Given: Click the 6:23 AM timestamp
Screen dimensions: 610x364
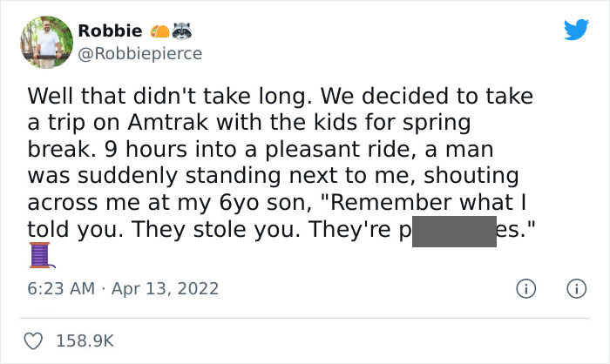Looking at the screenshot, I should (64, 287).
